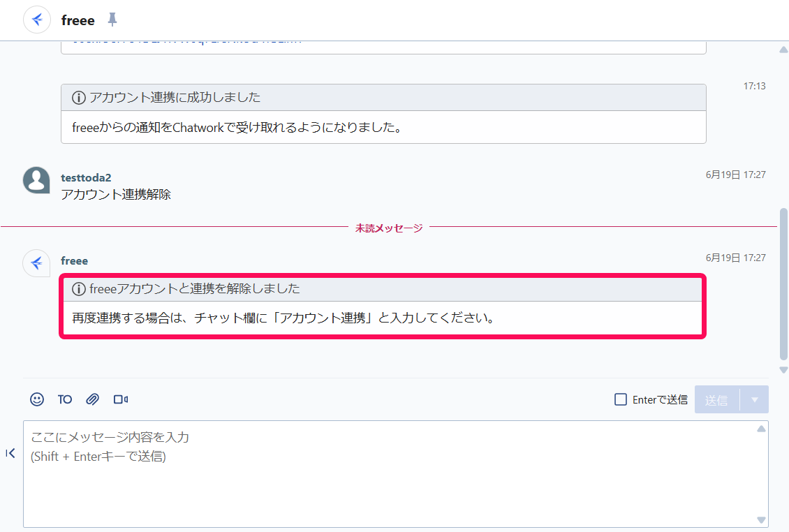789x532 pixels.
Task: Click the 送信 send button
Action: tap(716, 399)
